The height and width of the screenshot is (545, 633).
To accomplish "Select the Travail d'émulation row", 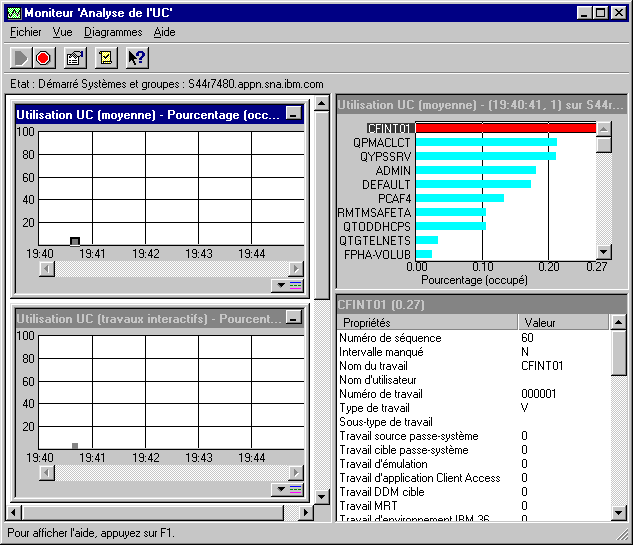I will [x=473, y=464].
